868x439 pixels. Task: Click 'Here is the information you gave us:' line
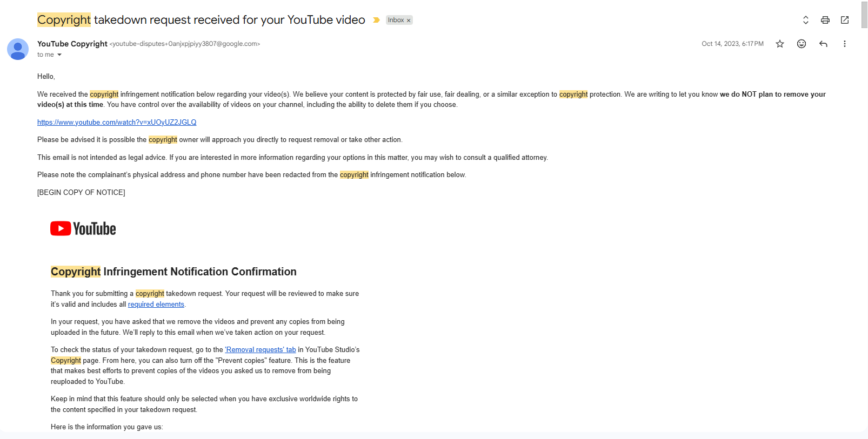[106, 427]
